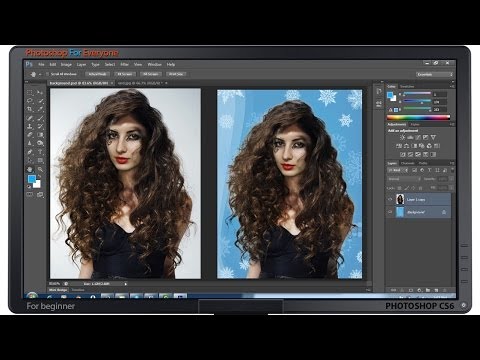Screen dimensions: 480x360
Task: Open the Filter menu
Action: coord(124,64)
